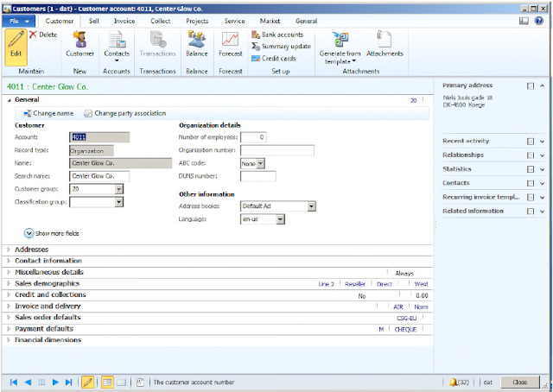Switch to the Market tab

click(270, 21)
